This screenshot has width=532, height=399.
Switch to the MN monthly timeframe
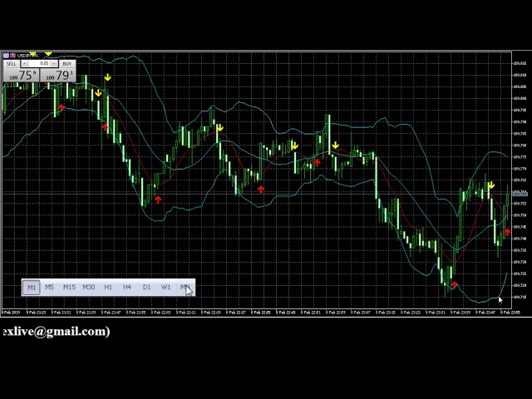tap(185, 288)
